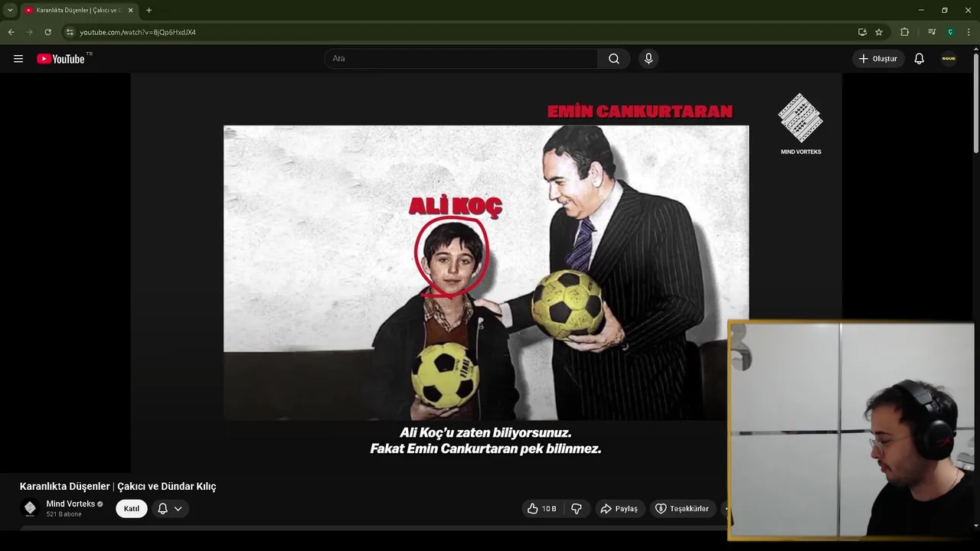Open YouTube notifications bell in header
Image resolution: width=980 pixels, height=551 pixels.
tap(920, 59)
